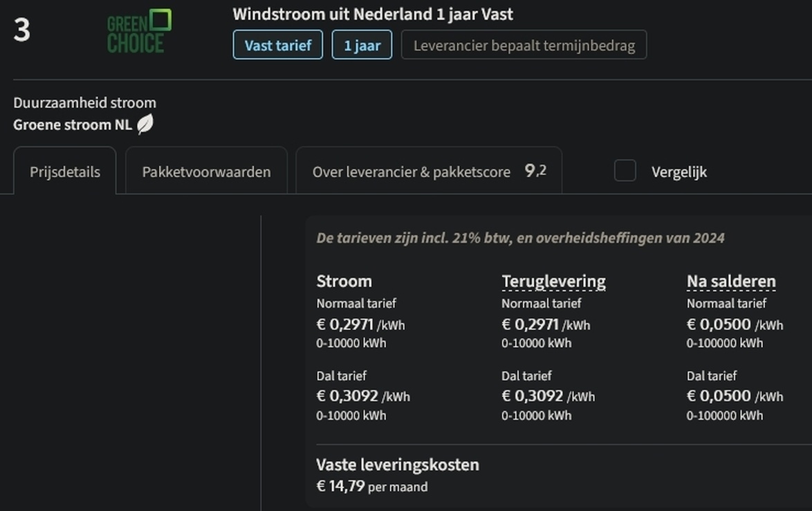Click Teruglevering Dal tarief € 0,3092 price

pos(548,396)
